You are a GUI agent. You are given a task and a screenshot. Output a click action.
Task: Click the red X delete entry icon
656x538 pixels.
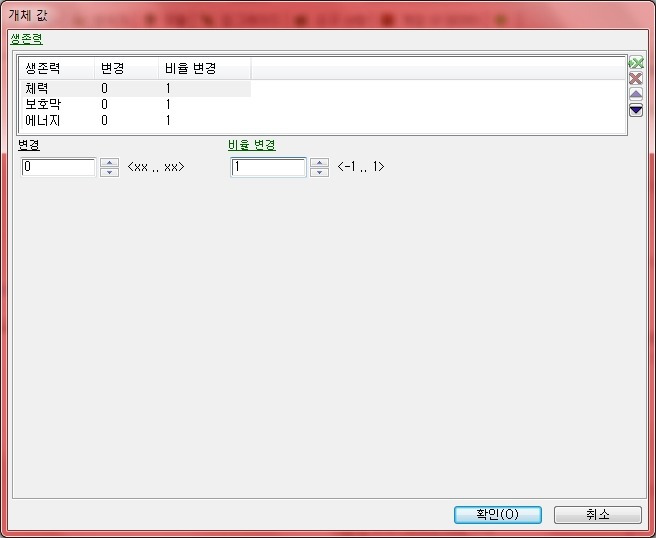click(636, 79)
